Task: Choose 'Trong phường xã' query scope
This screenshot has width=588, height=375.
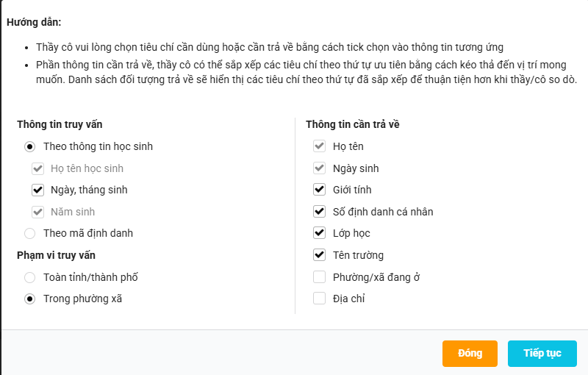Action: (29, 299)
